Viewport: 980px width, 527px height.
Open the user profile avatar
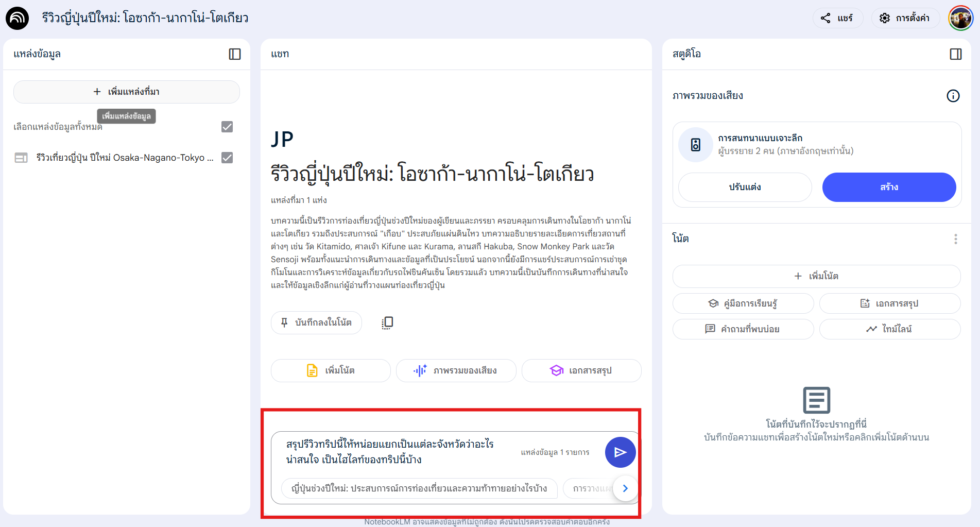coord(961,18)
